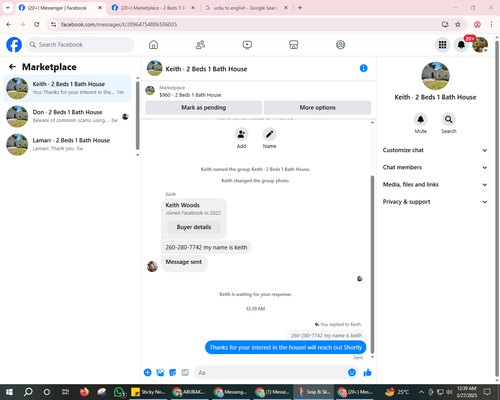Click the 260-280-7742 message bubble
This screenshot has width=500, height=400.
[x=206, y=247]
